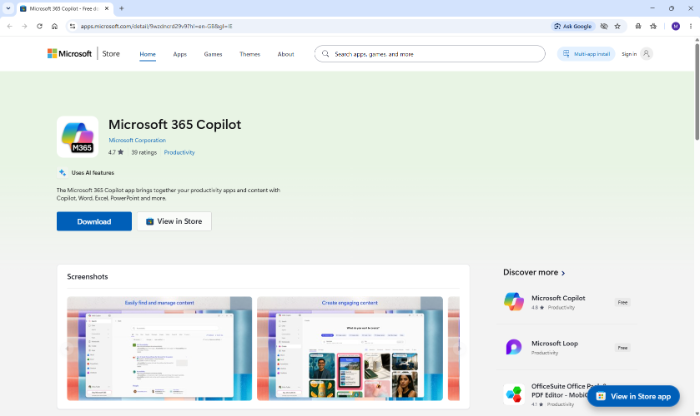Image resolution: width=700 pixels, height=416 pixels.
Task: Click the Microsoft Copilot app icon
Action: tap(514, 302)
